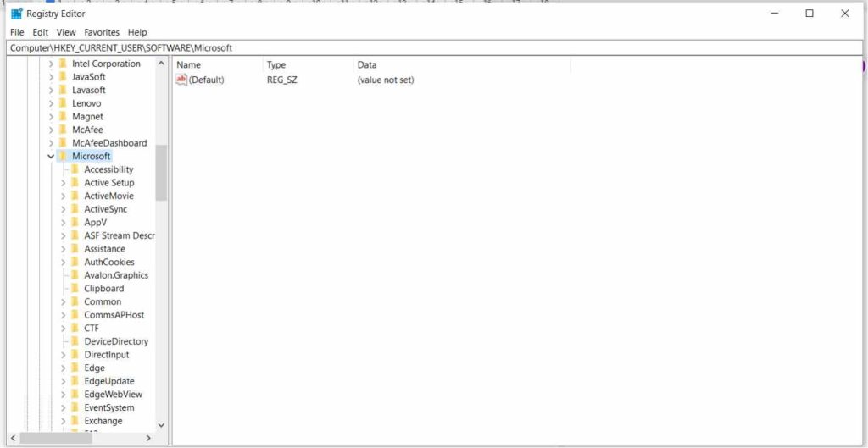Click tree scrollbar up arrow

tap(161, 63)
